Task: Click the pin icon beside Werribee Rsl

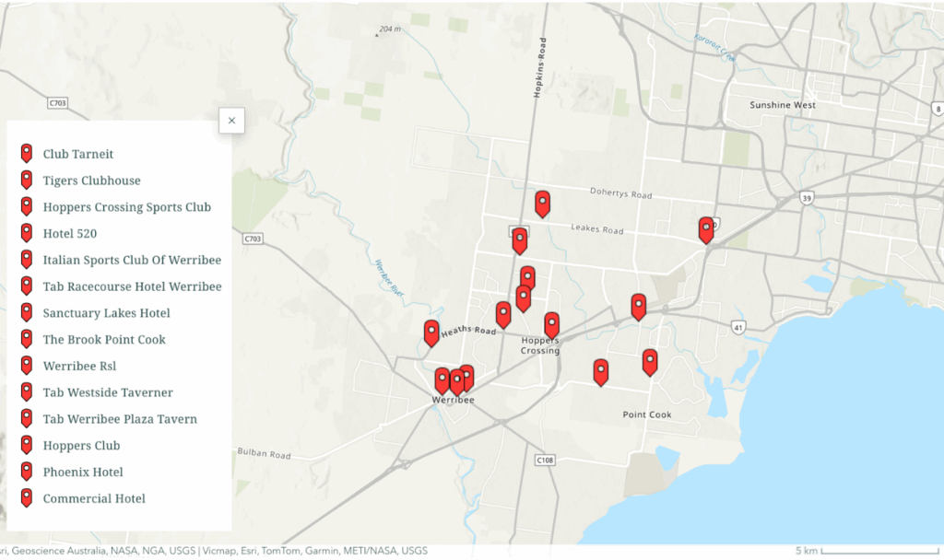Action: pyautogui.click(x=26, y=366)
